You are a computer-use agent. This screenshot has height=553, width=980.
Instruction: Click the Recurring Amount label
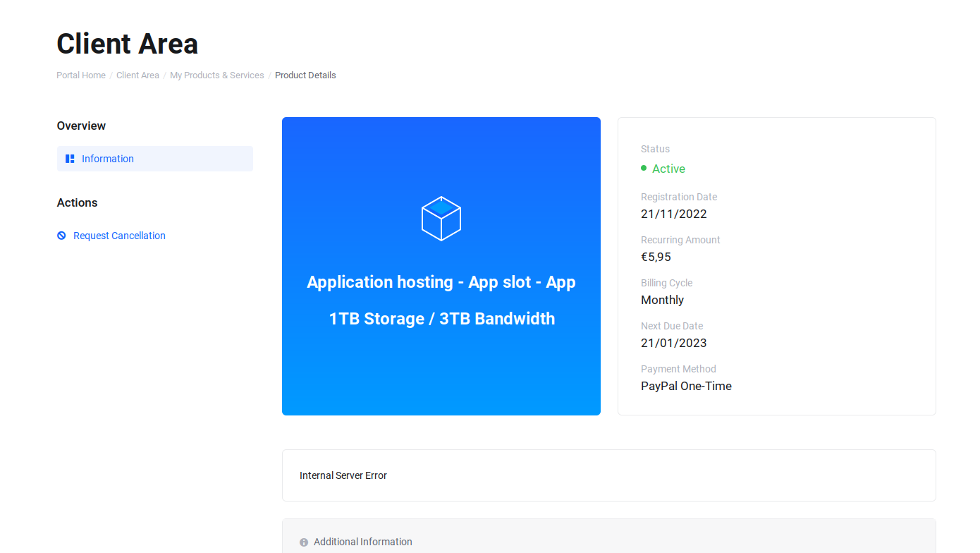[x=680, y=240]
